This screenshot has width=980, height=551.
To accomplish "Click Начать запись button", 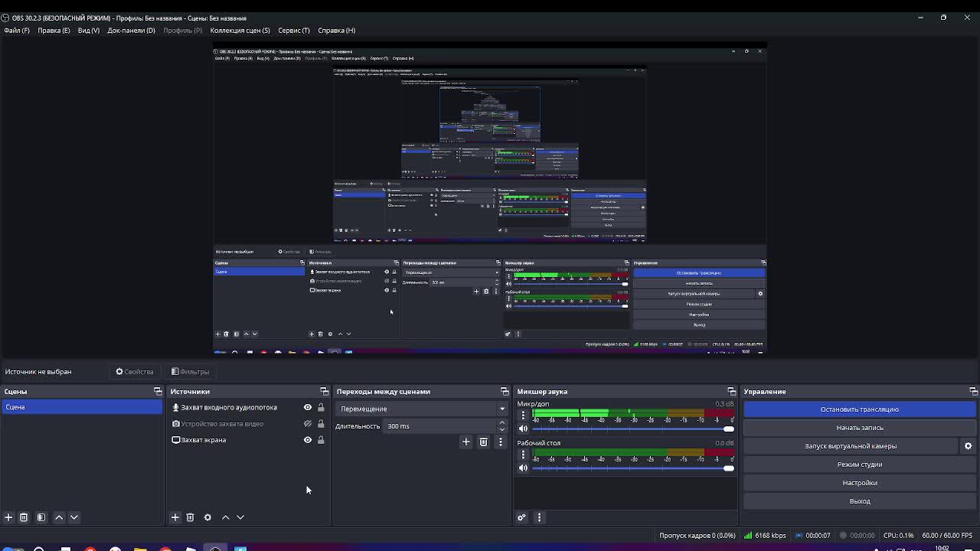I will click(860, 428).
